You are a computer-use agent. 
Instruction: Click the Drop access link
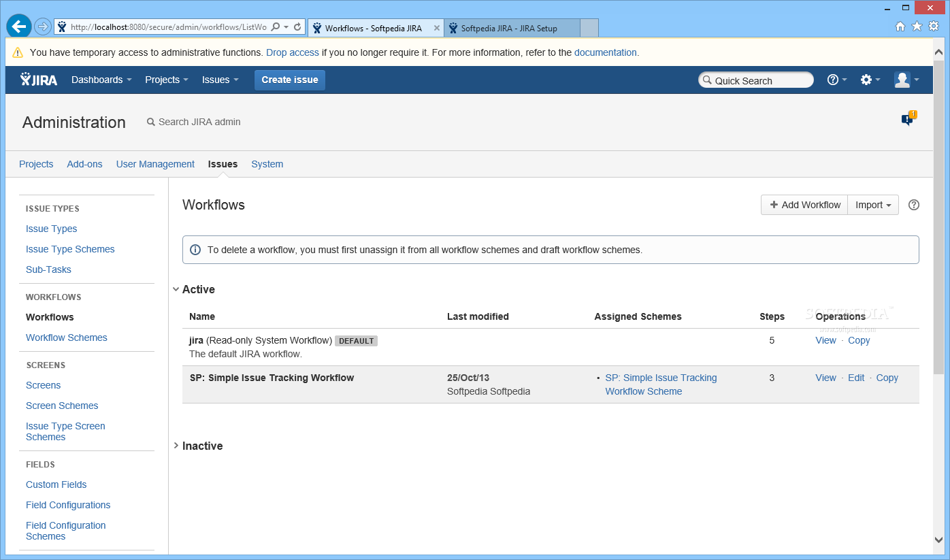(x=293, y=52)
